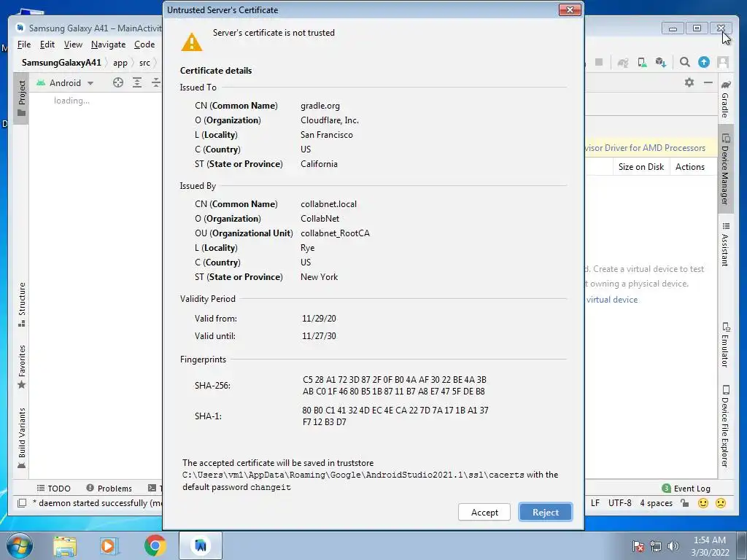Screen dimensions: 747x560
Task: Click the sad smiley feedback icon
Action: (x=721, y=503)
